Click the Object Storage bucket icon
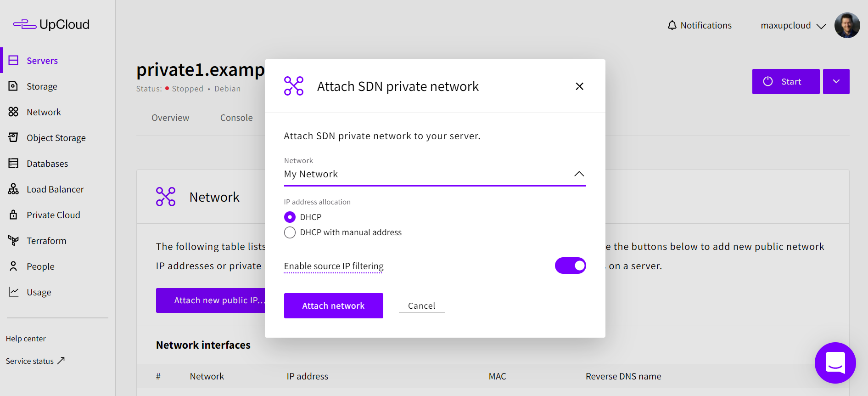This screenshot has height=396, width=868. click(x=13, y=137)
